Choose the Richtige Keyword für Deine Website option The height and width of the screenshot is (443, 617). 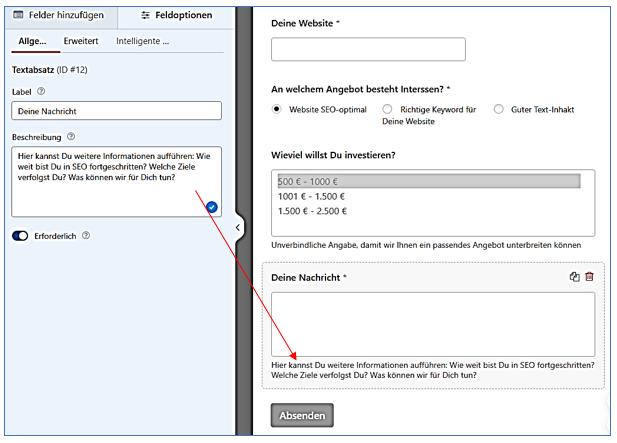(x=387, y=110)
